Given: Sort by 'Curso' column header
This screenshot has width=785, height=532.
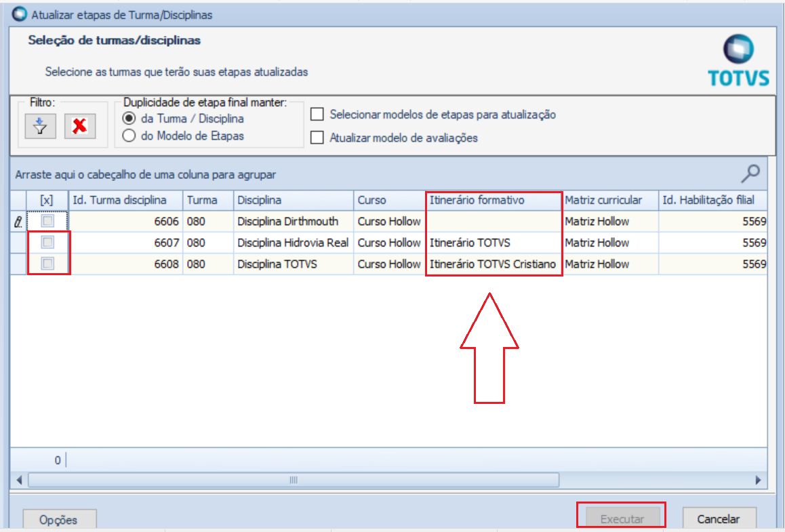Looking at the screenshot, I should [390, 200].
